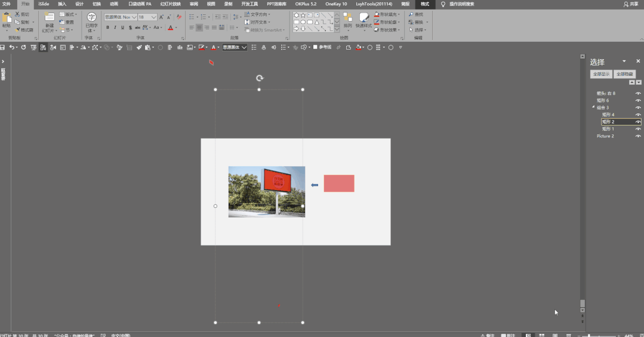
Task: Toggle the 参考线 guides checkbox
Action: [x=315, y=47]
